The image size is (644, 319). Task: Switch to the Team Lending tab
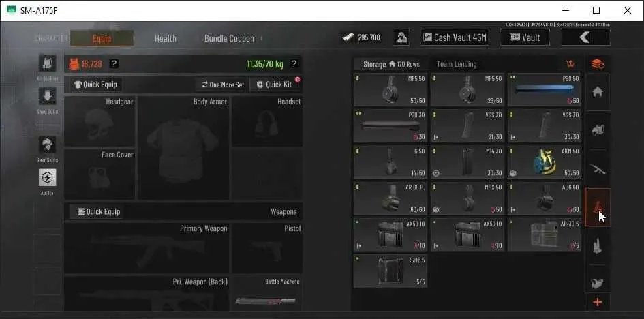tap(457, 64)
